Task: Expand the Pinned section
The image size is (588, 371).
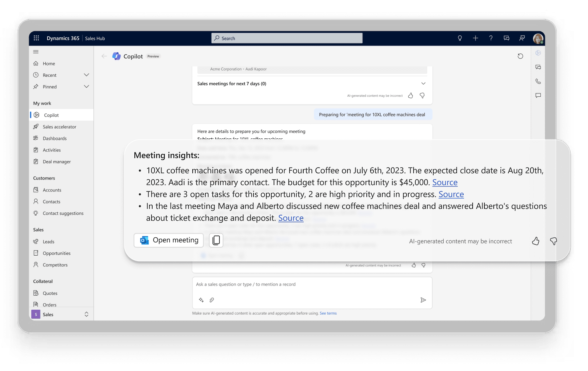Action: (86, 87)
